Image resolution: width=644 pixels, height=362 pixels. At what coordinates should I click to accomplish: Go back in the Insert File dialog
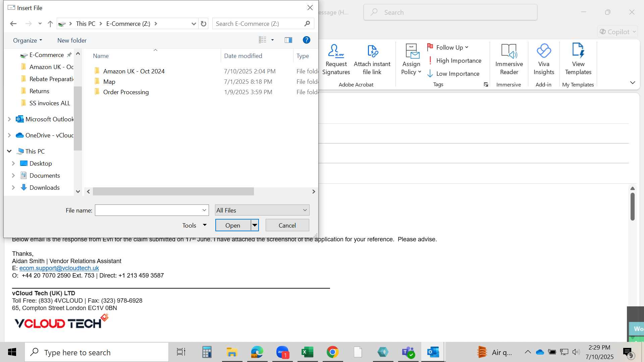(x=13, y=24)
